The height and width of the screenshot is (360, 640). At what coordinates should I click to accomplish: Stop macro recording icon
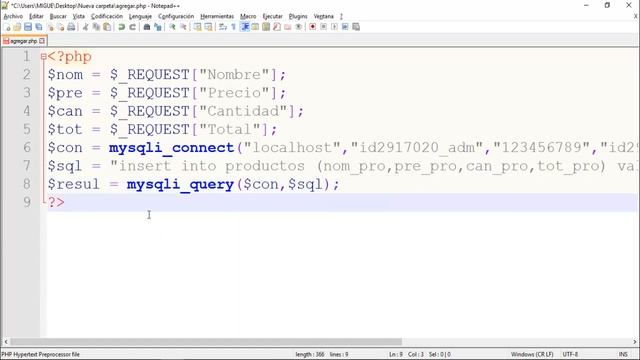[323, 27]
